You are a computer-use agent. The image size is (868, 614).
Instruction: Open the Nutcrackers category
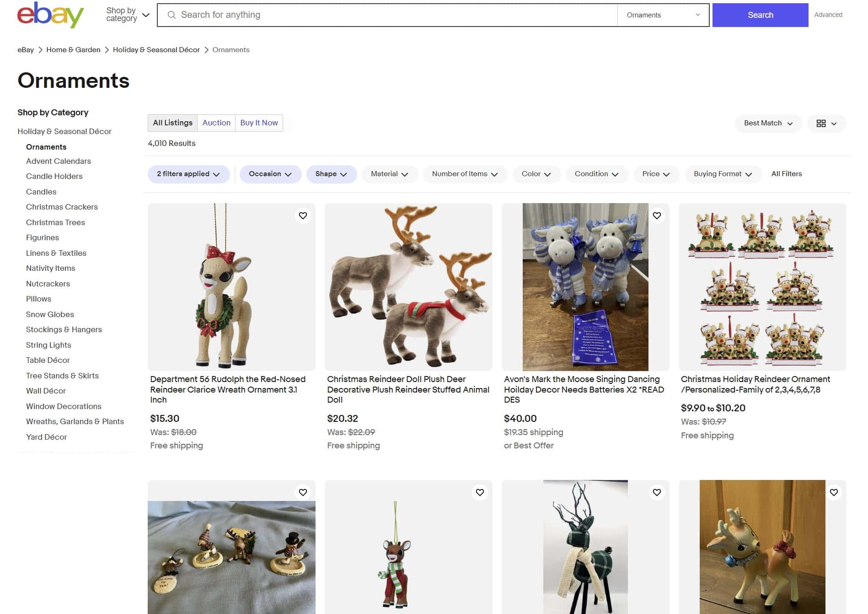48,284
